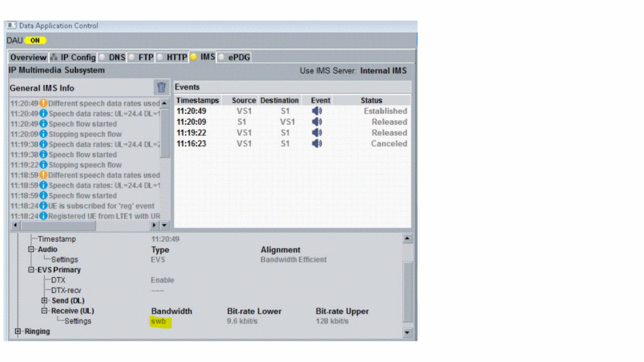Screen dimensions: 644x362
Task: Click speaker icon for 11:19:22 event
Action: coord(316,133)
